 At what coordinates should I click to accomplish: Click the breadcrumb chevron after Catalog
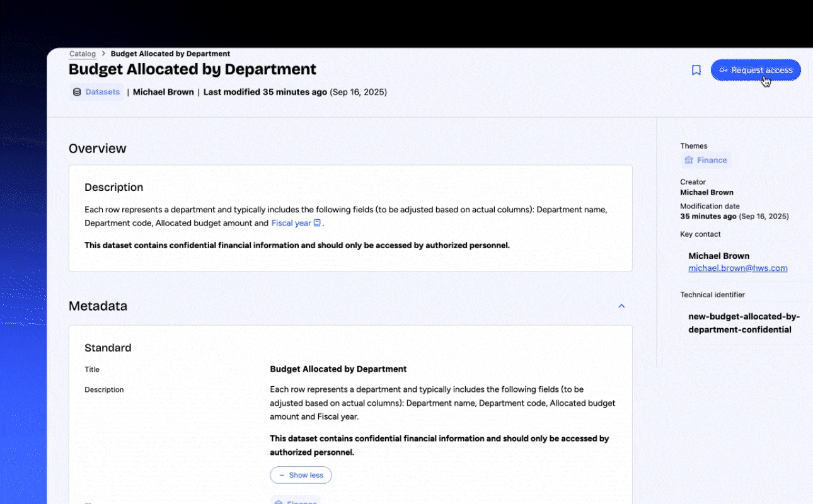(103, 54)
